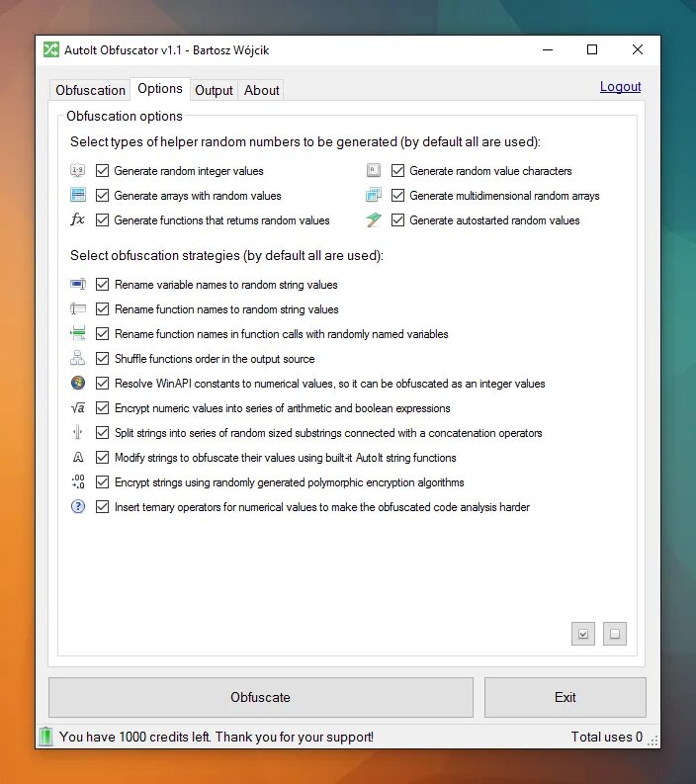The width and height of the screenshot is (696, 784).
Task: Click the Exit button
Action: [565, 697]
